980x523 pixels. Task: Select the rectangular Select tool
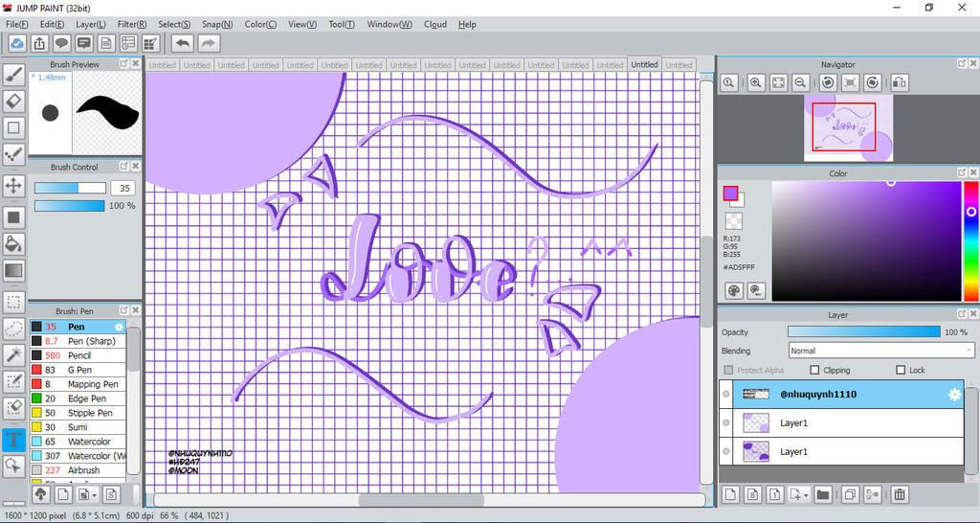(x=13, y=302)
